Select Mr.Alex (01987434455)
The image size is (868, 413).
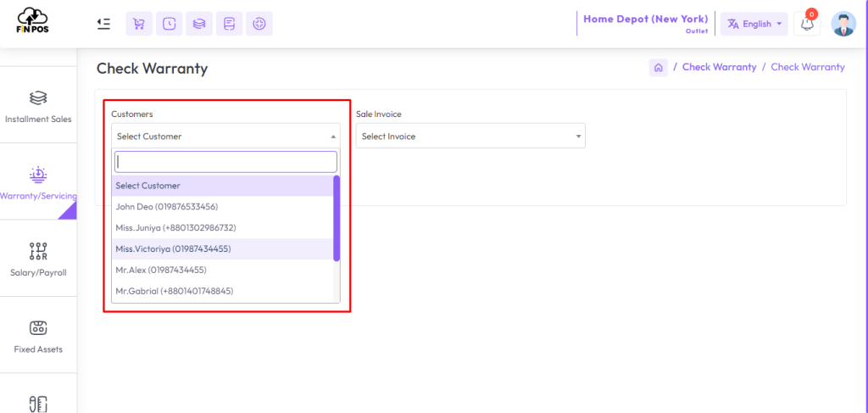pos(223,271)
